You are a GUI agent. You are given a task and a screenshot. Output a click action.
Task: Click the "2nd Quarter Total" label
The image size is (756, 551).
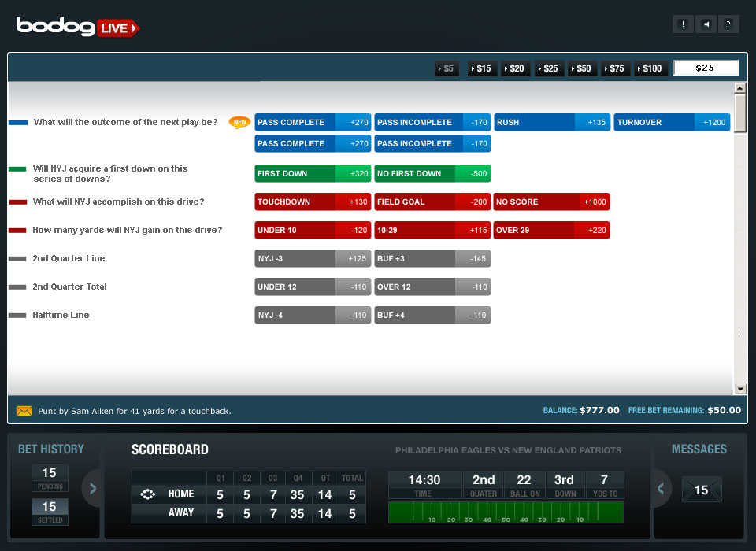click(69, 287)
